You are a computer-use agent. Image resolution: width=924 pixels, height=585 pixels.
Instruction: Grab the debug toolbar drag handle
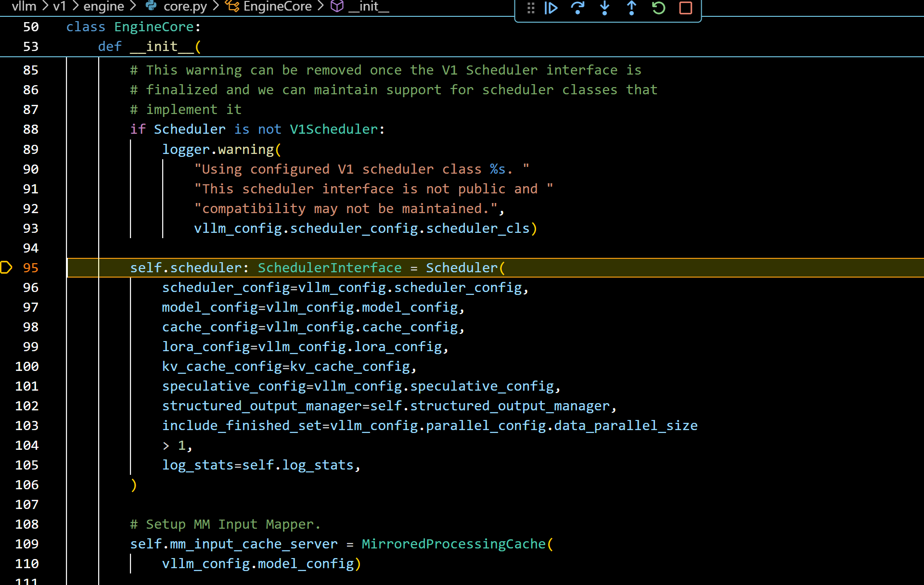530,8
